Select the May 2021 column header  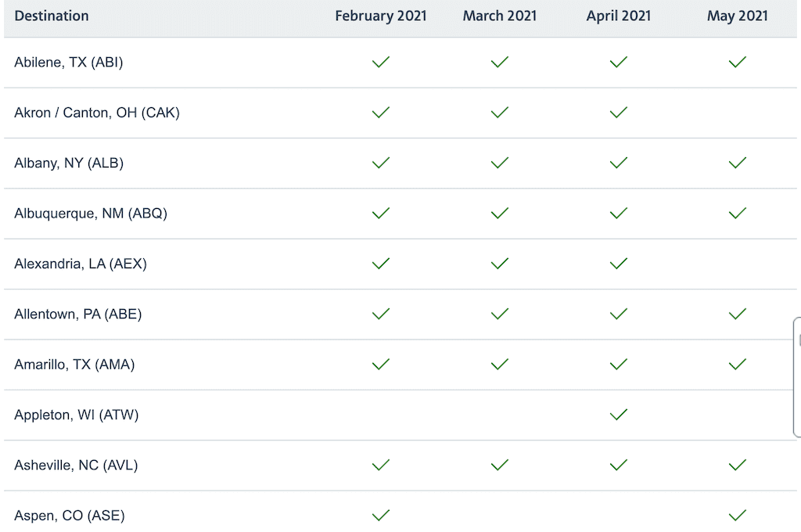[x=737, y=16]
